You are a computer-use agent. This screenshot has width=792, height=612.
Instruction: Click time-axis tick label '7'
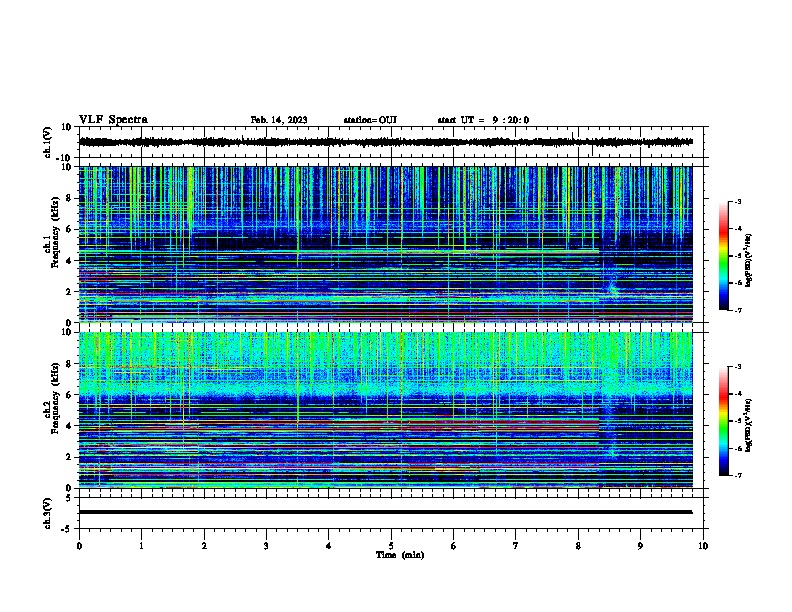[x=516, y=546]
